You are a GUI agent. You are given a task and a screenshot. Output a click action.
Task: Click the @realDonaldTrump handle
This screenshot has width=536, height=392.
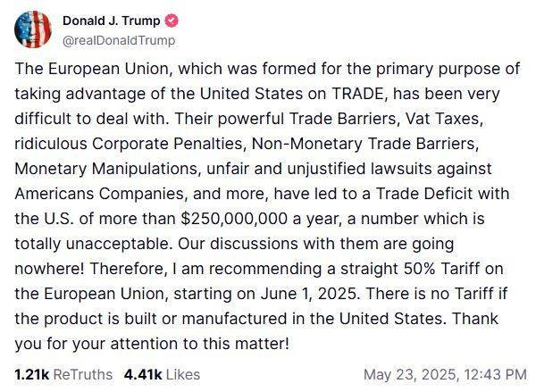coord(119,40)
